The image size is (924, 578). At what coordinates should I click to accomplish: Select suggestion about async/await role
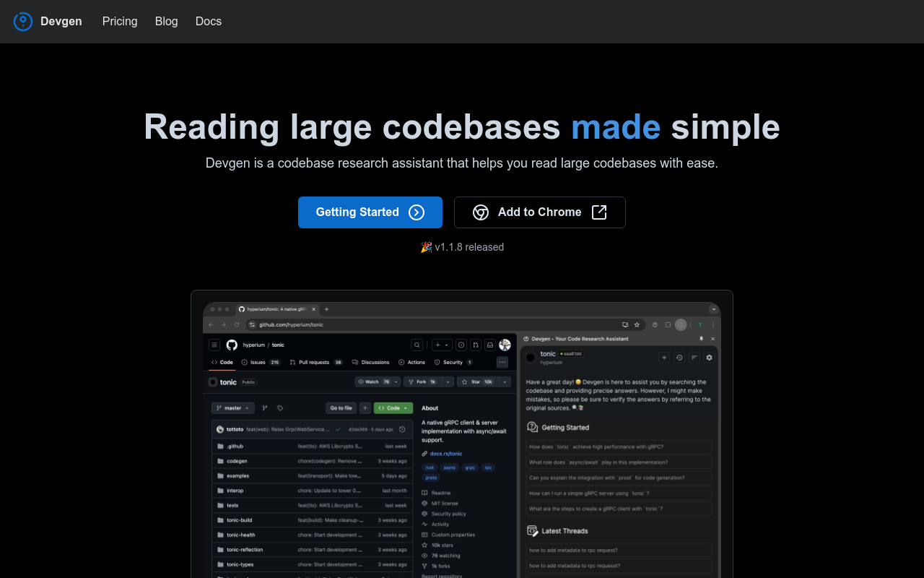coord(619,462)
